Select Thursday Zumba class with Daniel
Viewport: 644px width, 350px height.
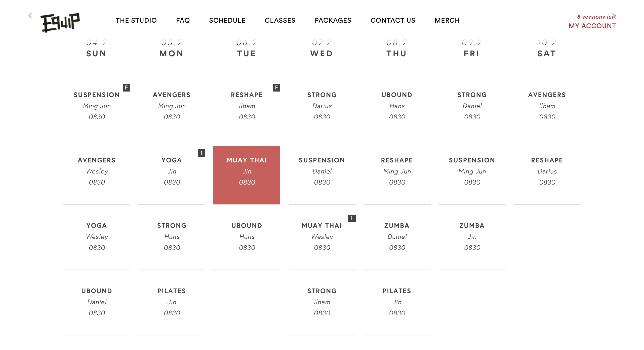point(397,236)
